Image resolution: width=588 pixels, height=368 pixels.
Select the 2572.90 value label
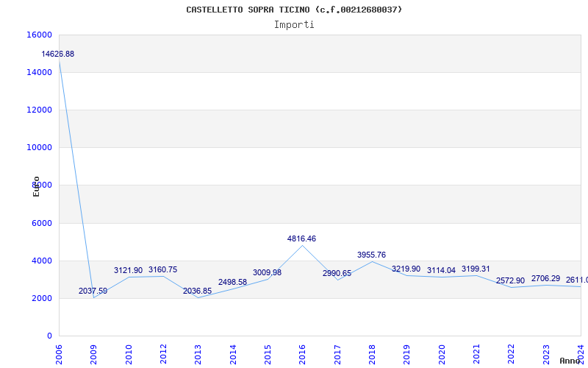point(510,280)
